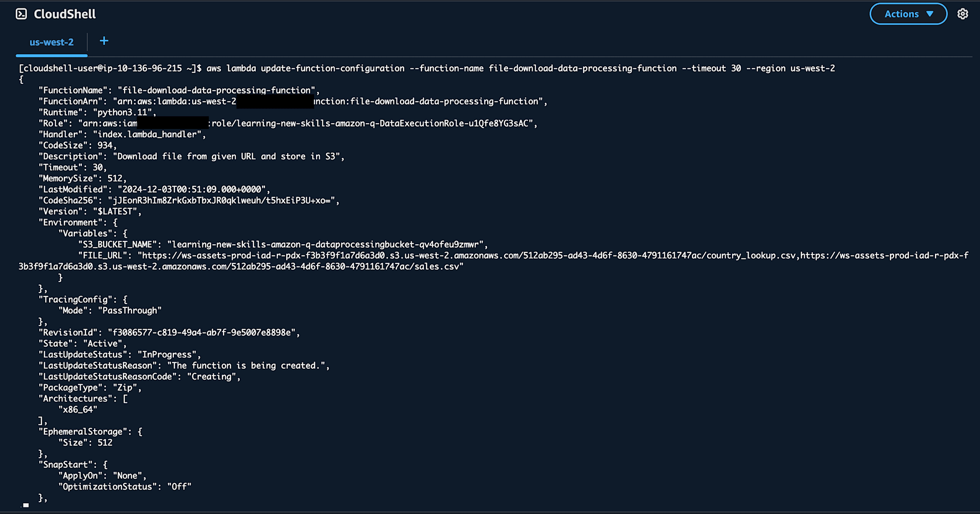Click the "LastUpdateStatus": "InProgress" line
980x514 pixels.
(120, 355)
